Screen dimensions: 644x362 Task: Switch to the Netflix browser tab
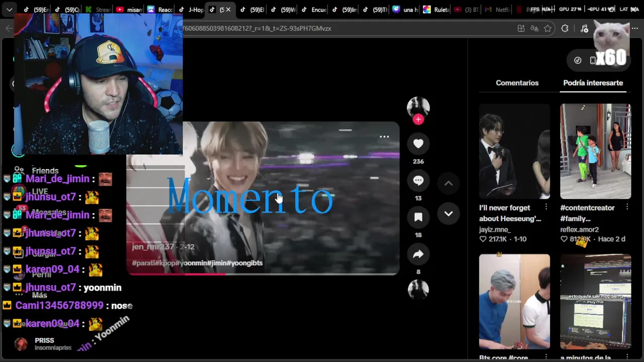click(x=497, y=10)
